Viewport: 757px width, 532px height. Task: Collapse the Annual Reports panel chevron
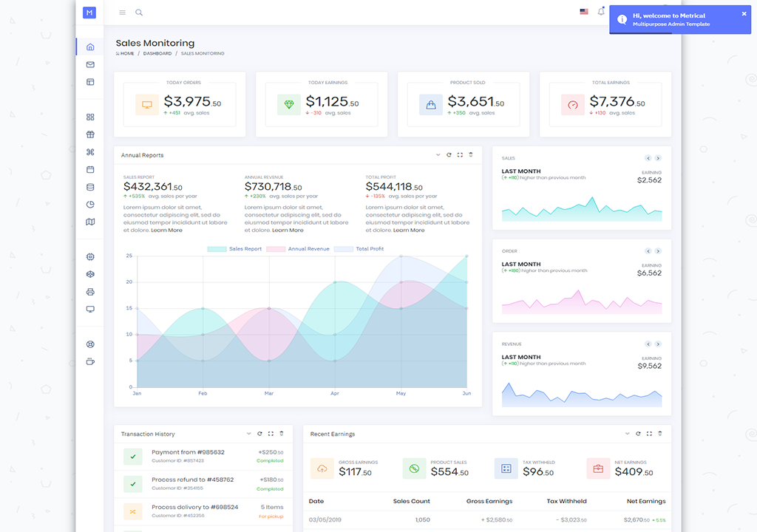[438, 155]
